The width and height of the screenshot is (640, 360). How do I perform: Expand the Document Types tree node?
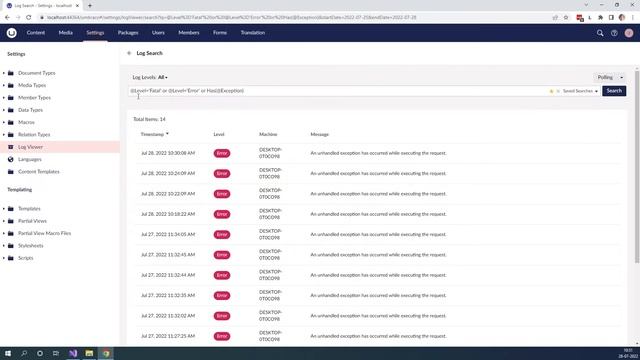pyautogui.click(x=4, y=73)
